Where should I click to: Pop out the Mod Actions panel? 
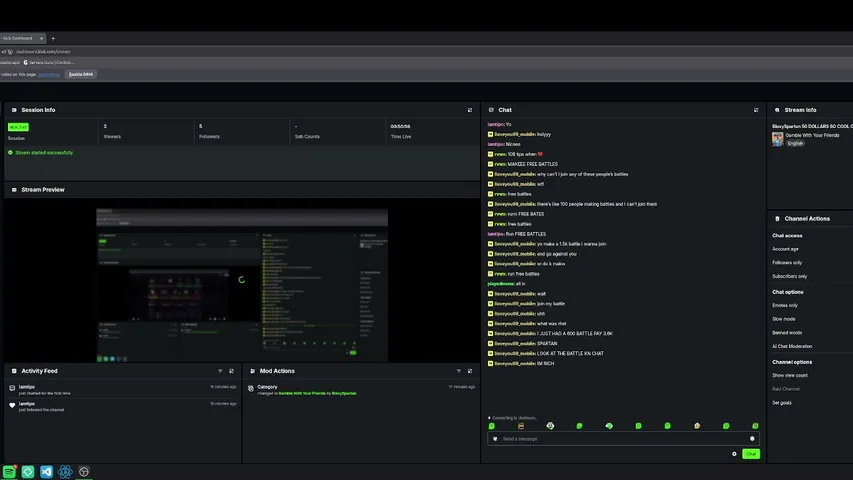(470, 371)
